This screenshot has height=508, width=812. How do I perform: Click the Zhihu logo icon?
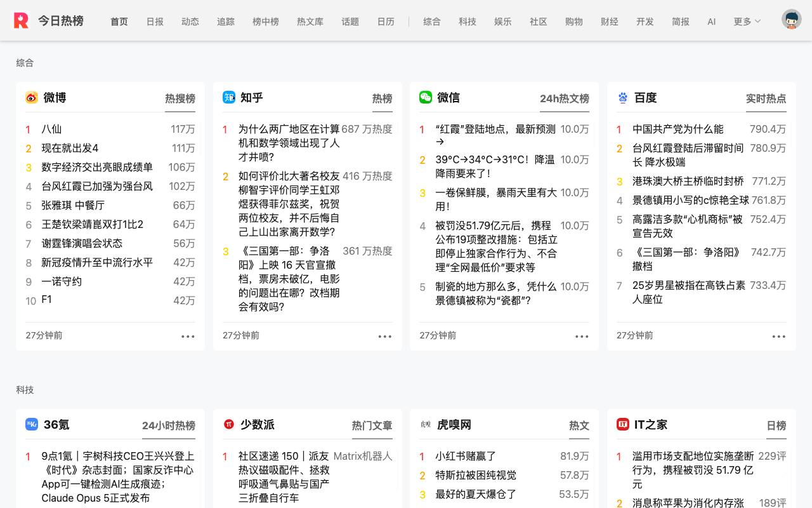[x=229, y=97]
